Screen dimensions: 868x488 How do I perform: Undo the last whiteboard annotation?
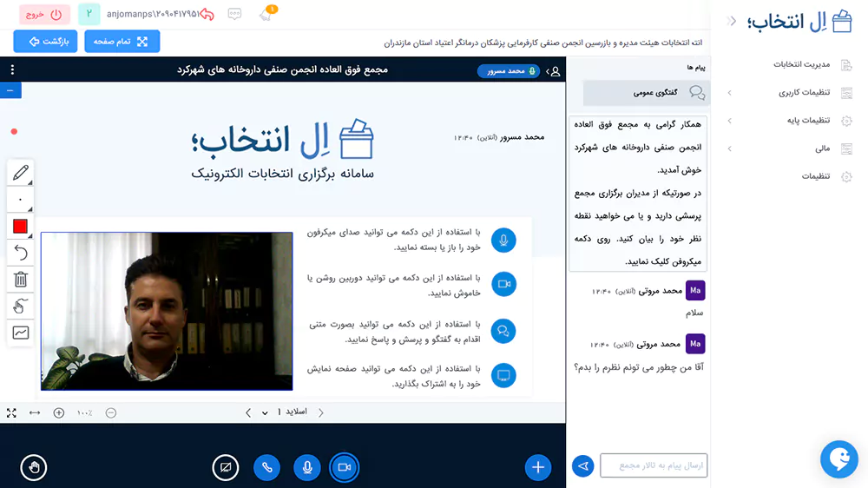[x=21, y=253]
